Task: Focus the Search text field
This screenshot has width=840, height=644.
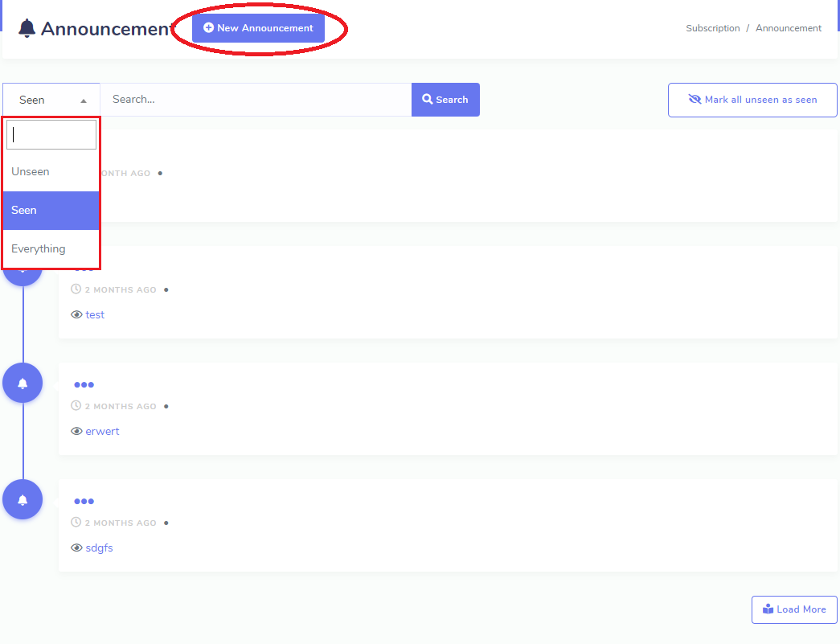Action: point(256,100)
